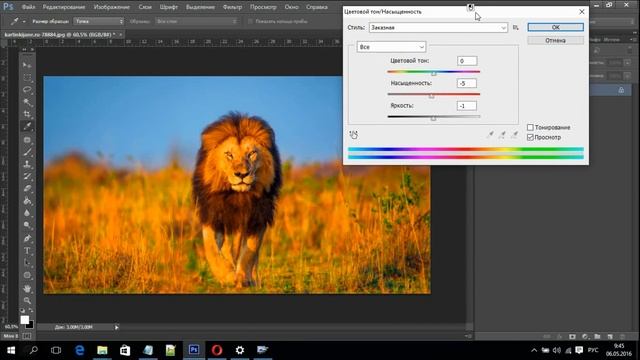Select the Magic Wand tool

[x=27, y=102]
